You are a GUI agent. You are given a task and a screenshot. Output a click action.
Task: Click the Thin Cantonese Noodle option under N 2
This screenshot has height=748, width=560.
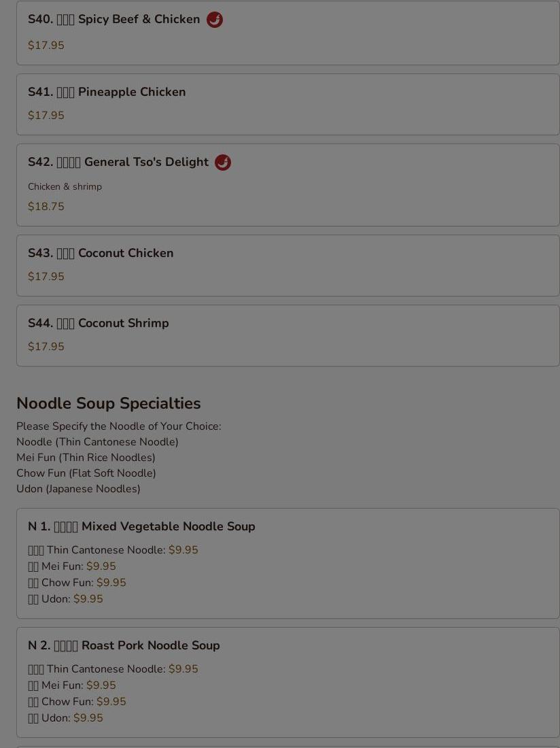click(113, 669)
